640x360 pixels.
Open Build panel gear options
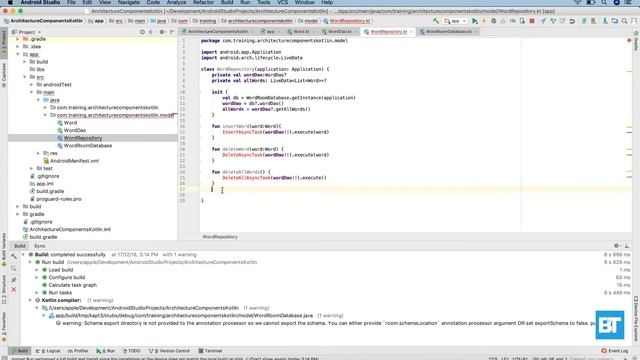(616, 246)
